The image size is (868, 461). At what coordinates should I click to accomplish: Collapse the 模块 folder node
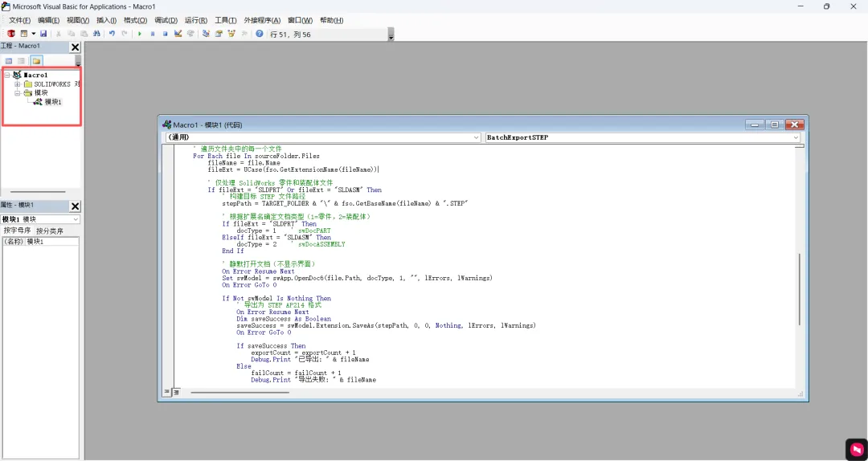(17, 93)
